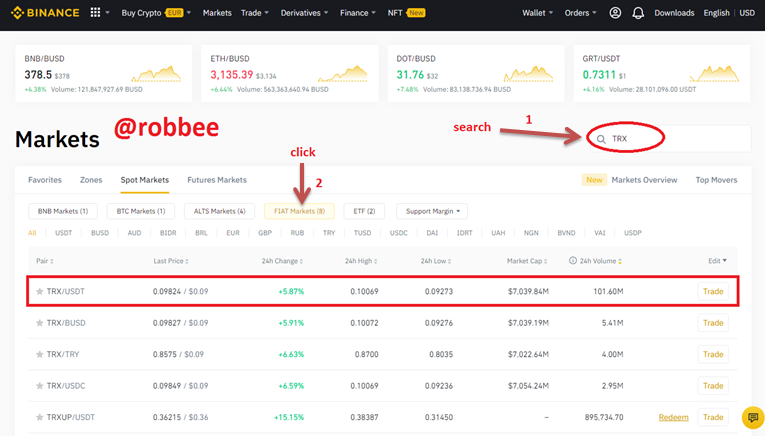
Task: Switch to the Futures Markets tab
Action: click(x=217, y=180)
